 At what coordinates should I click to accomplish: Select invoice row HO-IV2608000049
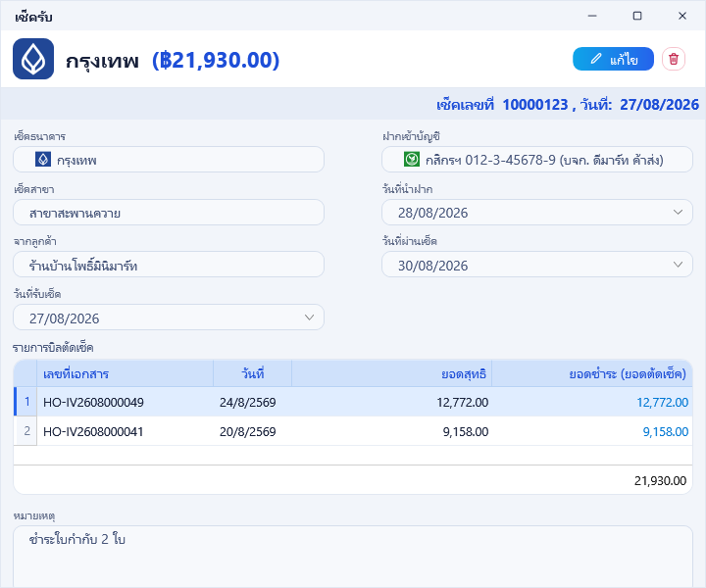(353, 402)
